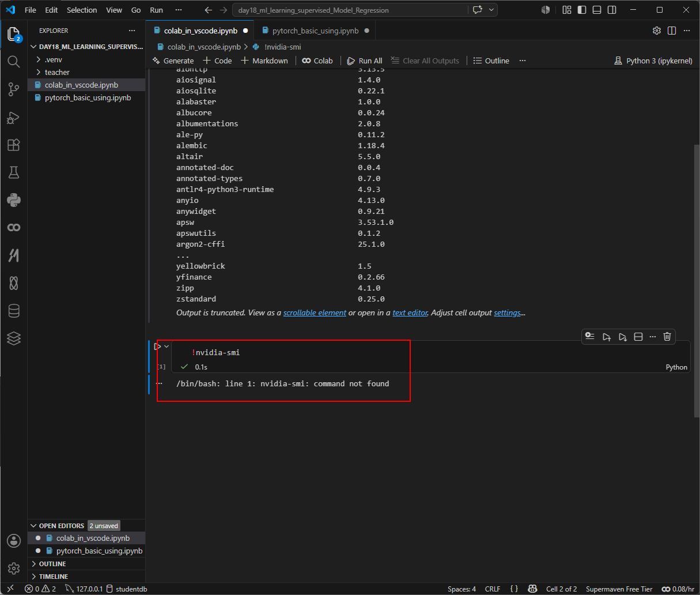Toggle the bottom panel
700x595 pixels.
coord(597,10)
